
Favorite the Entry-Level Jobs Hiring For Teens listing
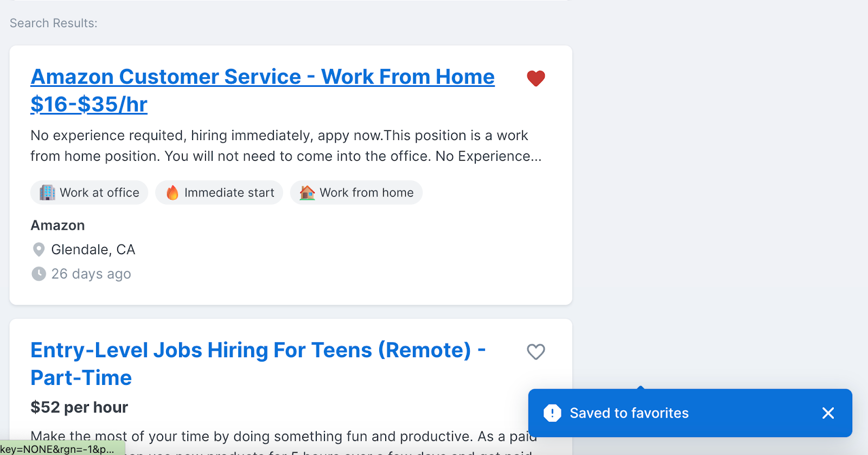[x=535, y=352]
